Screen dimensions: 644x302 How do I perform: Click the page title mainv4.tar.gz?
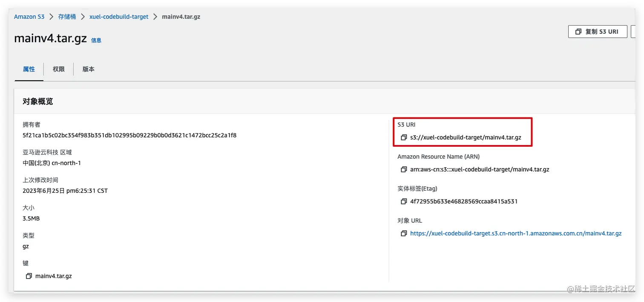click(50, 38)
